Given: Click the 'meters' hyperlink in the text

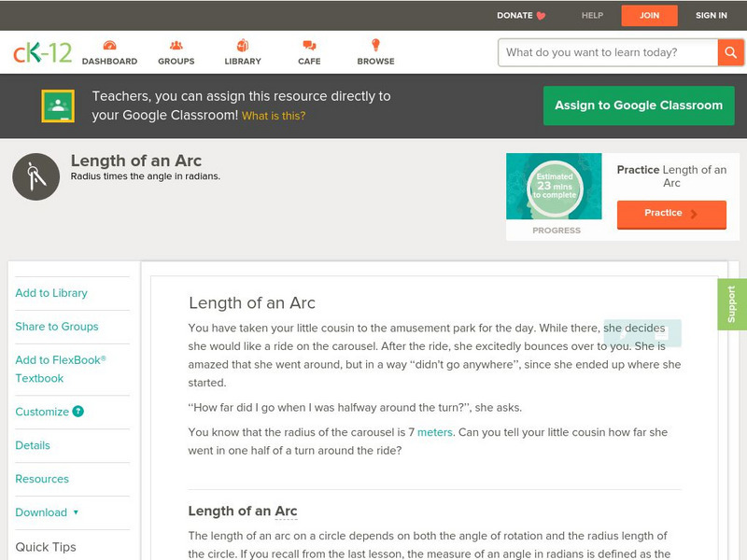Looking at the screenshot, I should tap(435, 432).
